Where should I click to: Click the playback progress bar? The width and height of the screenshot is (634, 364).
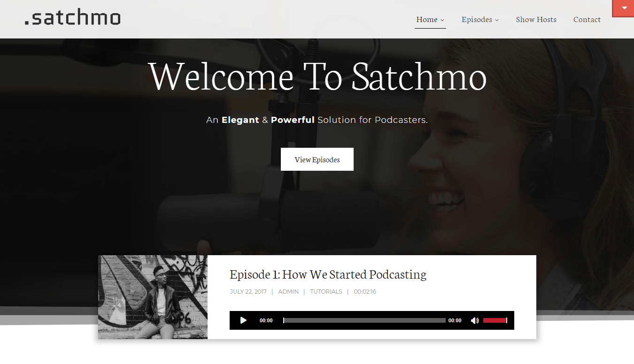[x=364, y=320]
